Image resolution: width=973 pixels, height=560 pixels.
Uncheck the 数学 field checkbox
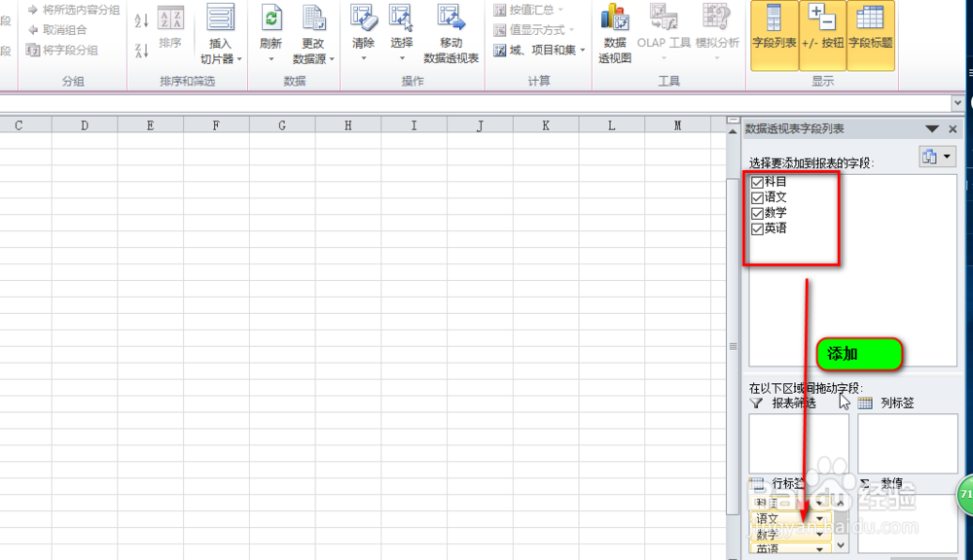pyautogui.click(x=757, y=213)
